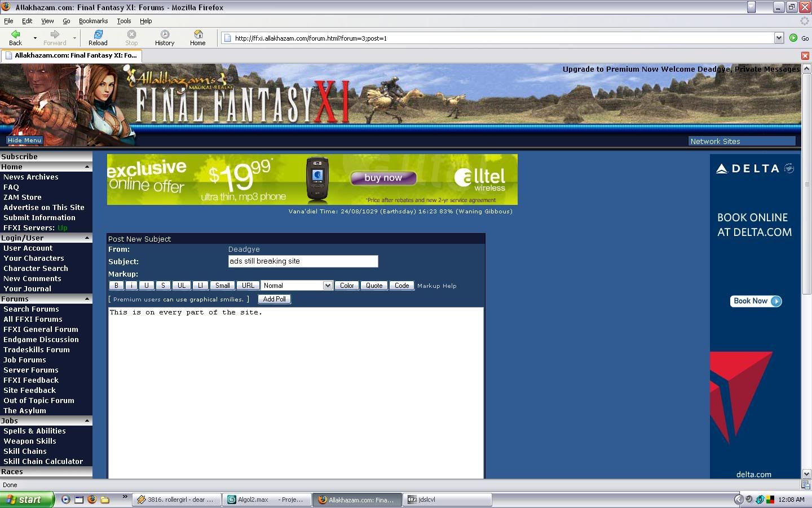Viewport: 812px width, 508px height.
Task: Select the Allakhazam.com Final Fantasy XI tab
Action: coord(72,55)
